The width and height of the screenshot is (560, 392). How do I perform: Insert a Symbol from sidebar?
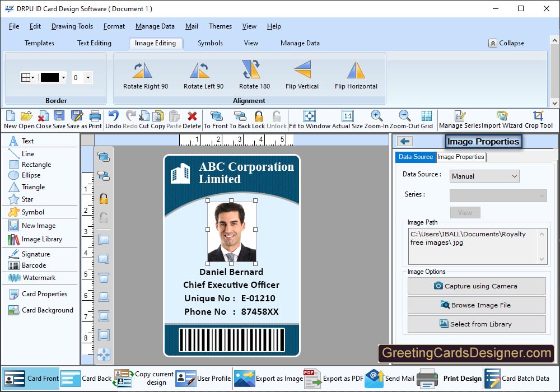[x=26, y=212]
